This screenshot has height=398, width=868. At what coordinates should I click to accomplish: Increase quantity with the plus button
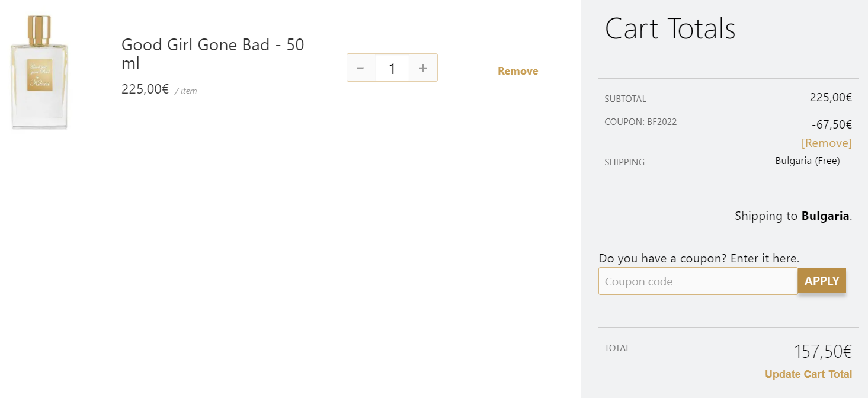[x=422, y=68]
